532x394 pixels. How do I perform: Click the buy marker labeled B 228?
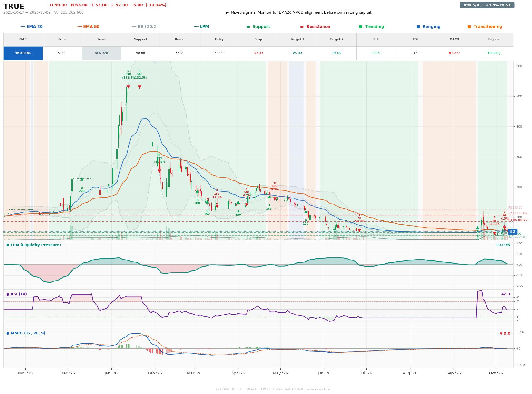[x=82, y=179]
